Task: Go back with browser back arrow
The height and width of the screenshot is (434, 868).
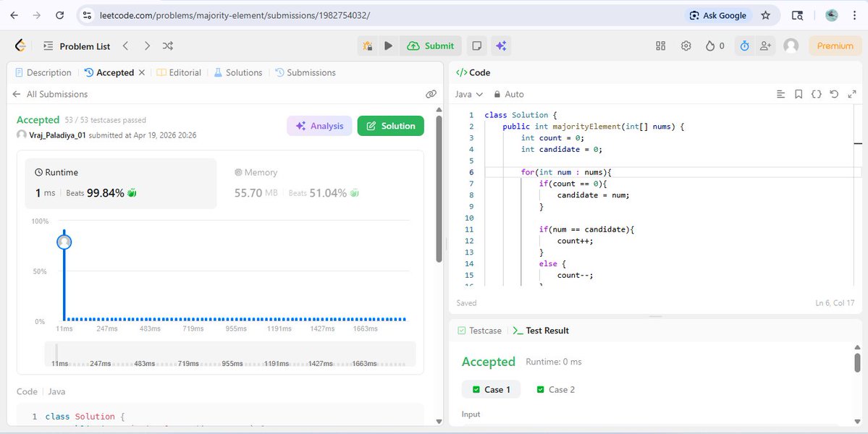Action: [14, 15]
